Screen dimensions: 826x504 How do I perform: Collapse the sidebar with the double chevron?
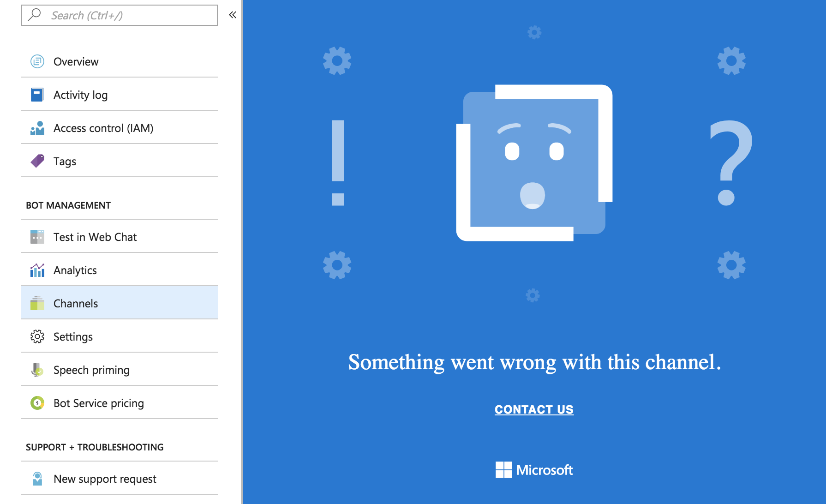point(233,14)
